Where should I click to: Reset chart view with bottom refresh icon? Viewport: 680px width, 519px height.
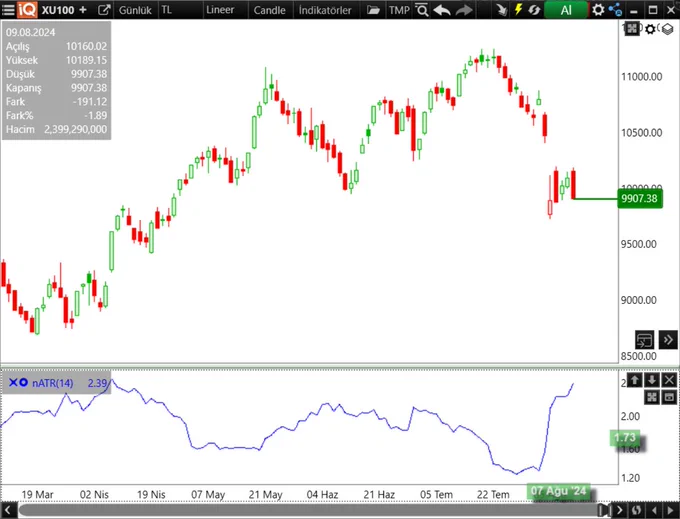[637, 510]
